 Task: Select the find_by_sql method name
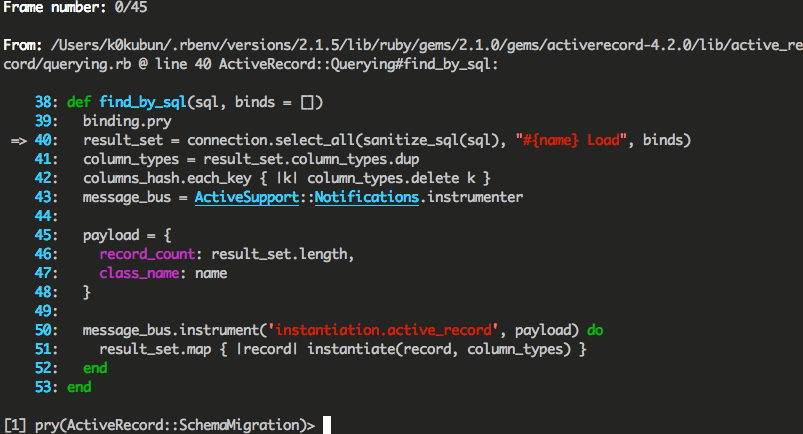142,102
